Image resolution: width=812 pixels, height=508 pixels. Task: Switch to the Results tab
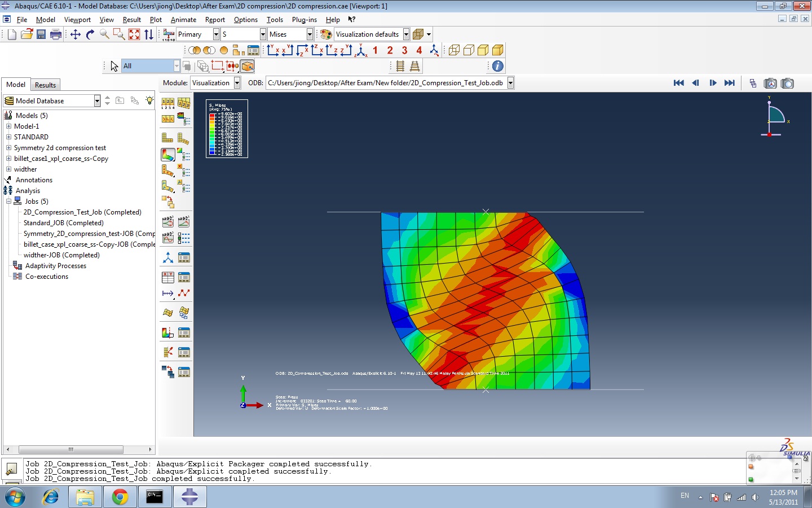point(45,85)
